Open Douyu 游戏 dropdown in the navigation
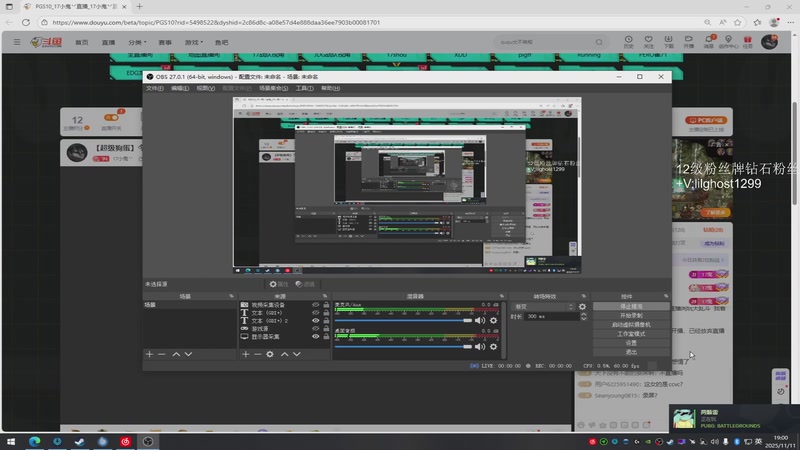 [193, 42]
